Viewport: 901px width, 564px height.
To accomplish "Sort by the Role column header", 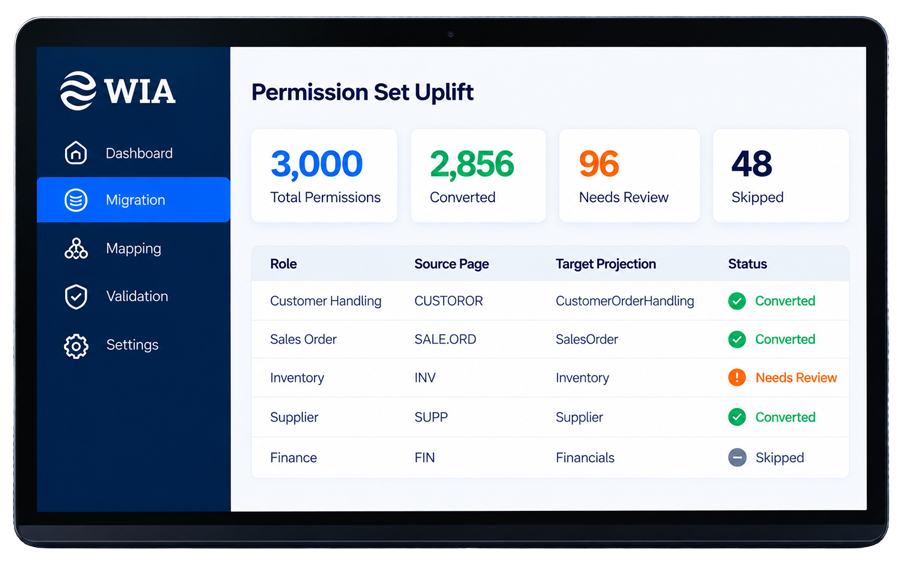I will click(x=283, y=264).
